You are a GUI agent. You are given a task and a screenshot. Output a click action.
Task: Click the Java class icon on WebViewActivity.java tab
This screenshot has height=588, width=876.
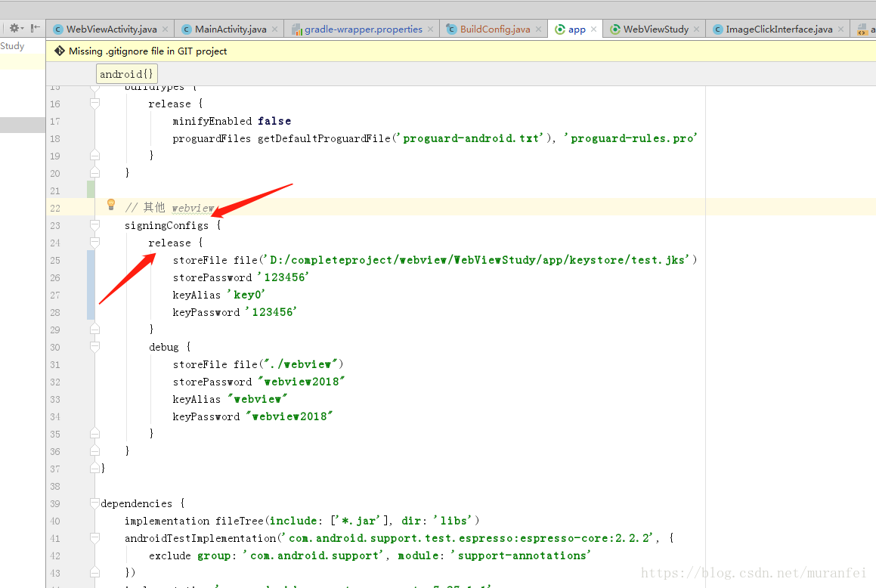tap(57, 29)
